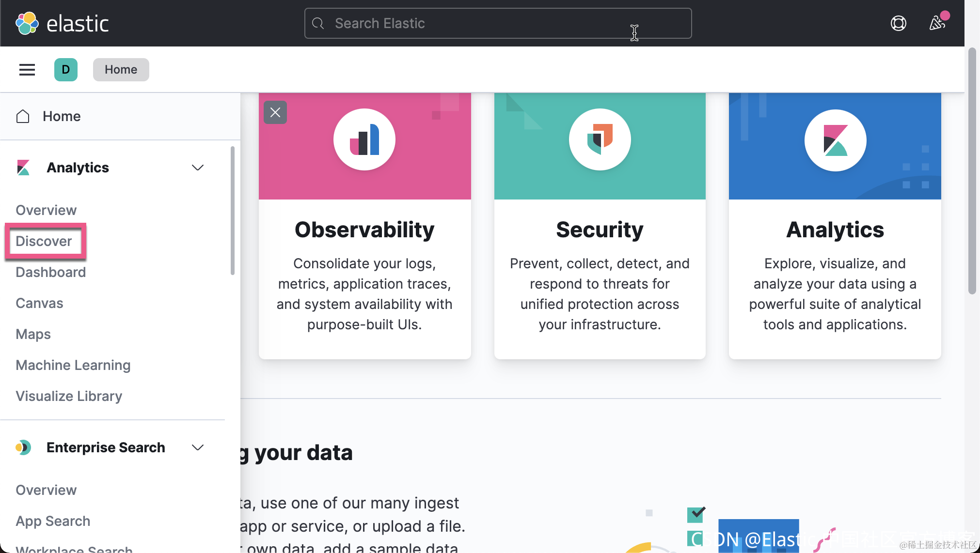Toggle the hamburger navigation menu

27,70
